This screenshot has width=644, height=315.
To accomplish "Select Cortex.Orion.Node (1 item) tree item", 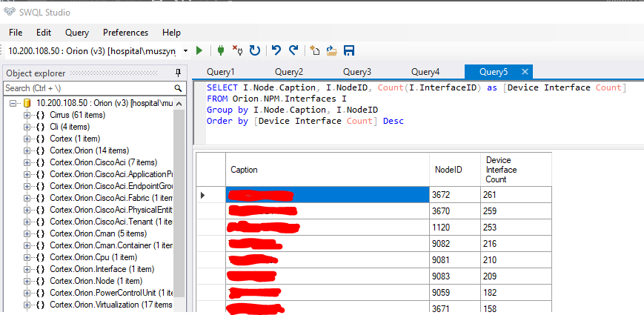I will coord(96,282).
